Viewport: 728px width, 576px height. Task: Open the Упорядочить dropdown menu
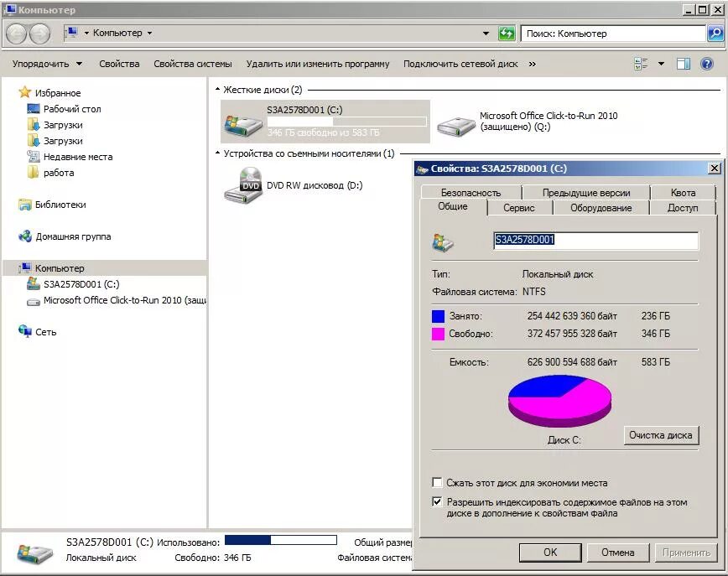click(x=47, y=64)
